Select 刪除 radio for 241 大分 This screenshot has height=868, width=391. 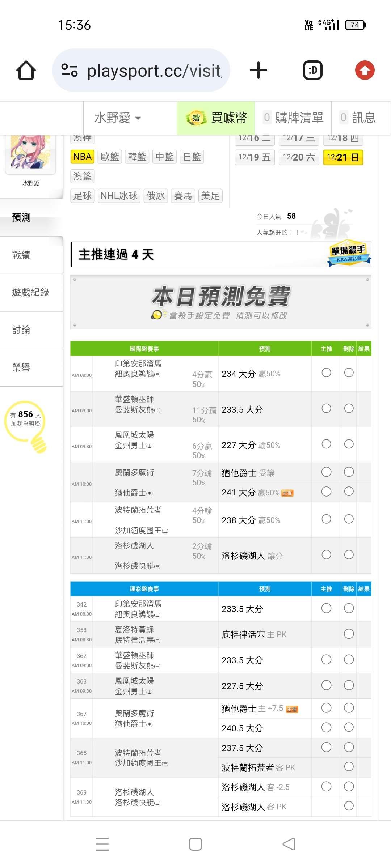[349, 492]
